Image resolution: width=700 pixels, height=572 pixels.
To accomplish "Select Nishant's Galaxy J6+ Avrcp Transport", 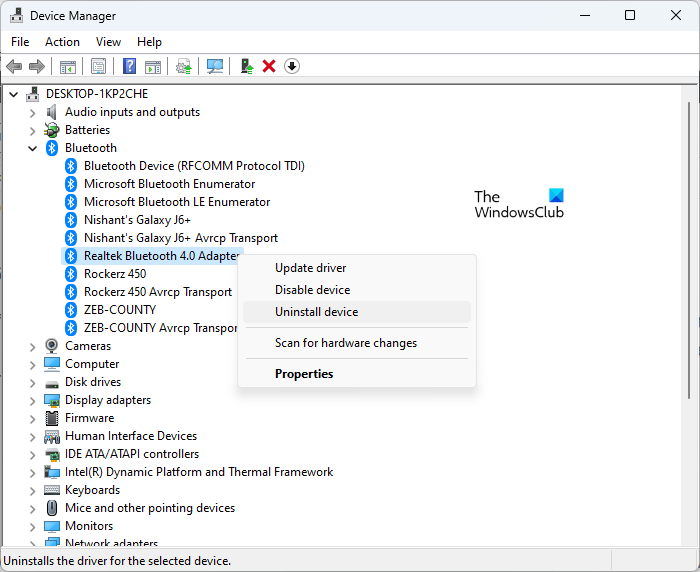I will tap(181, 238).
